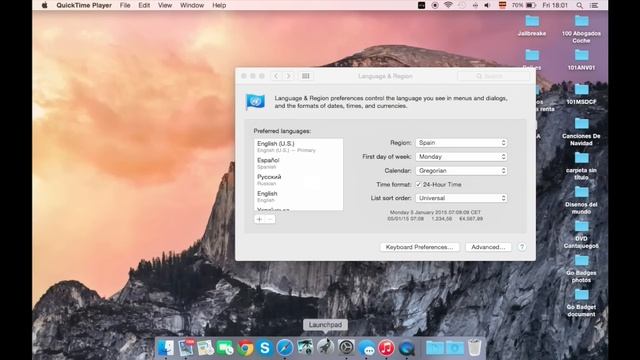This screenshot has width=640, height=360.
Task: Select English (subtitled English) in language list
Action: coord(298,196)
